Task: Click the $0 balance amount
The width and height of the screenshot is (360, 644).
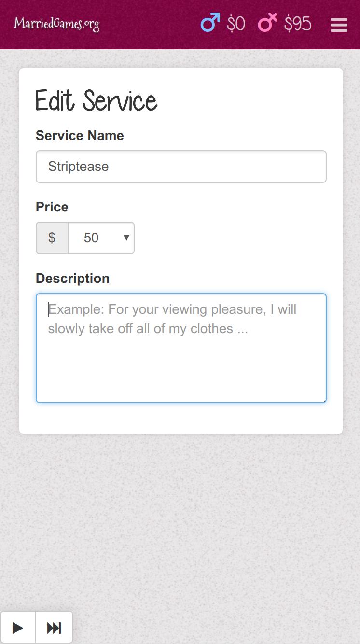Action: [x=236, y=24]
